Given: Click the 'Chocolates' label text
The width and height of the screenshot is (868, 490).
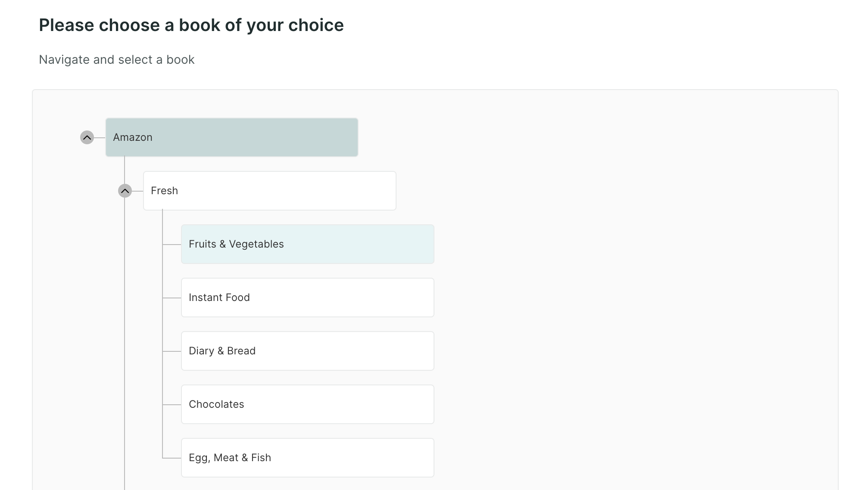Looking at the screenshot, I should pyautogui.click(x=216, y=404).
